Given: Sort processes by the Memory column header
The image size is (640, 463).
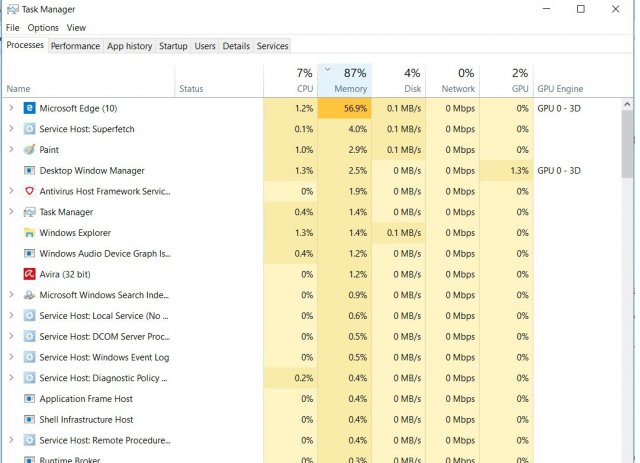Looking at the screenshot, I should pos(345,81).
